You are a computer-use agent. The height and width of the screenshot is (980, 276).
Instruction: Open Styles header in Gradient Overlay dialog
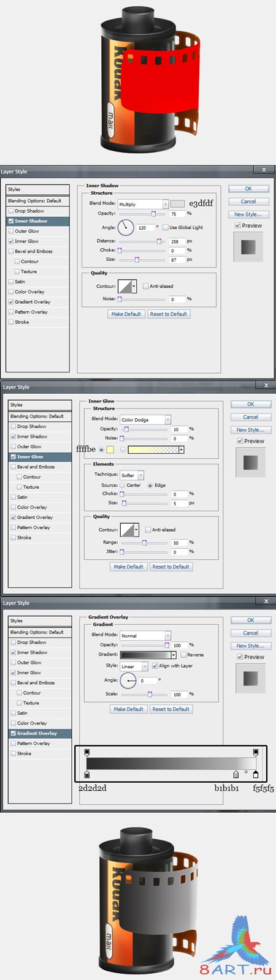[x=40, y=620]
